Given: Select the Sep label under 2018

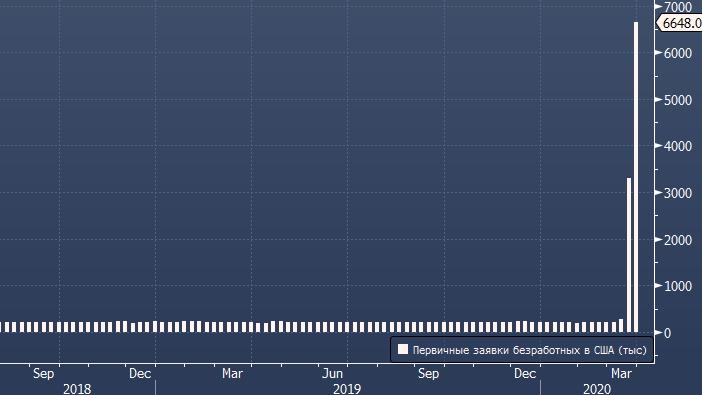Looking at the screenshot, I should [43, 373].
